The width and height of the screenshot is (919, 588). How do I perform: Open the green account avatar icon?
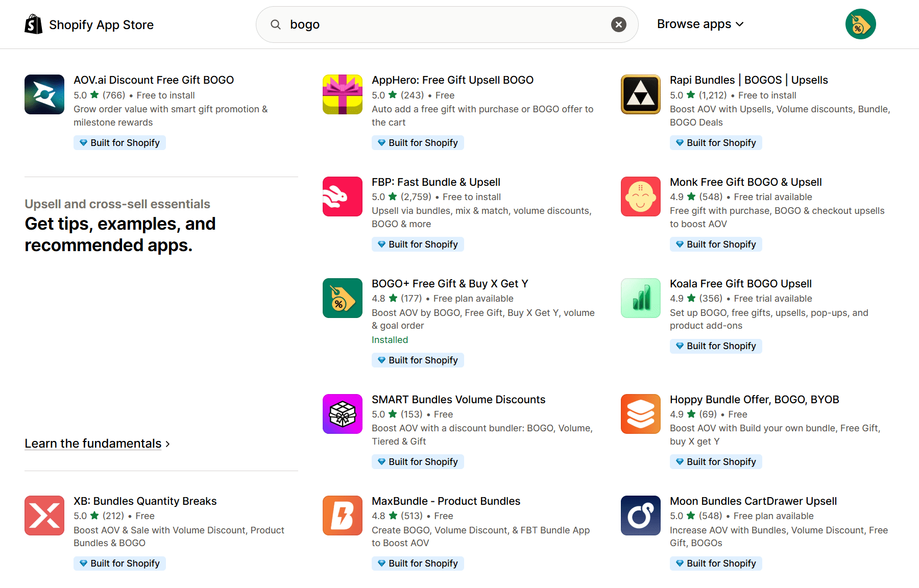point(861,24)
